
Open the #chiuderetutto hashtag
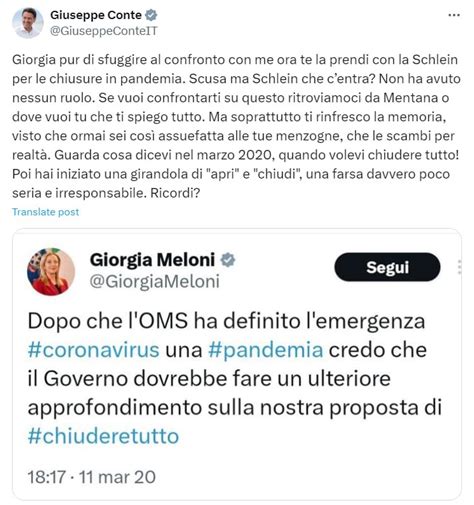(103, 436)
